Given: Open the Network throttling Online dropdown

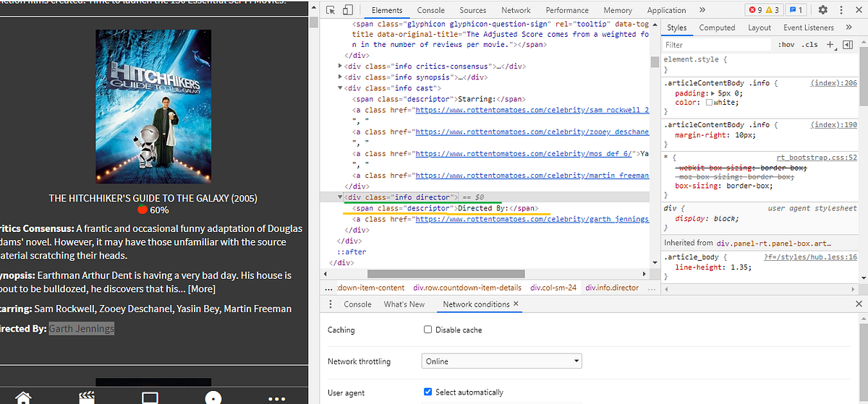Looking at the screenshot, I should pos(502,361).
